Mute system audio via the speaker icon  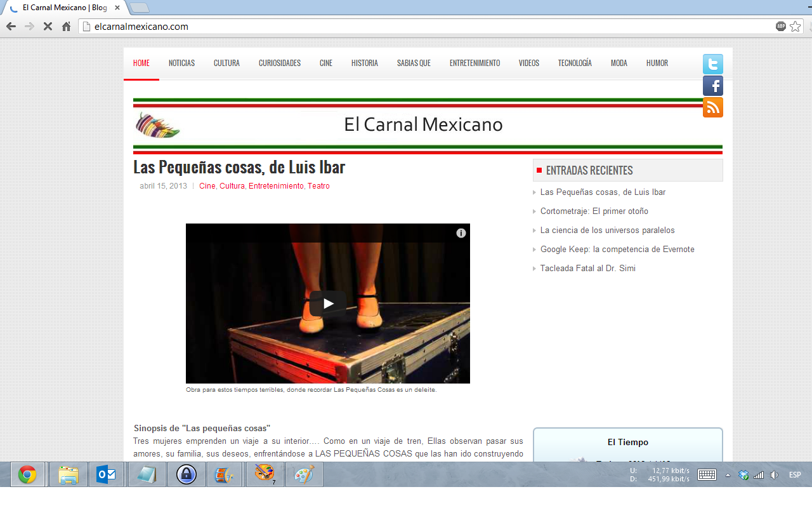pos(774,475)
